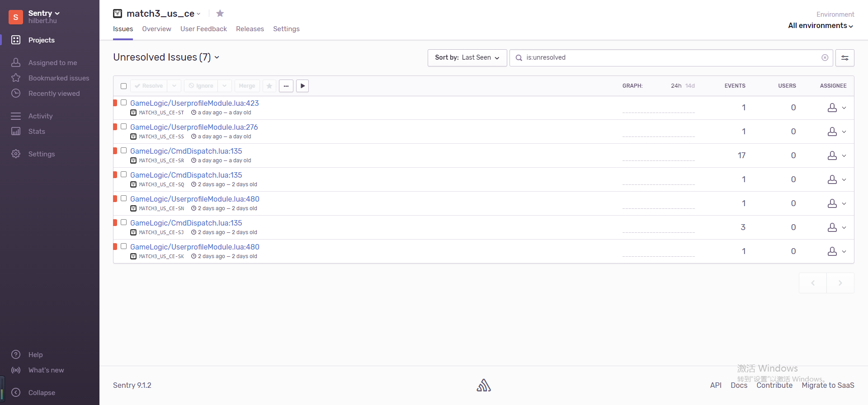
Task: Switch to the Overview tab
Action: tap(156, 29)
